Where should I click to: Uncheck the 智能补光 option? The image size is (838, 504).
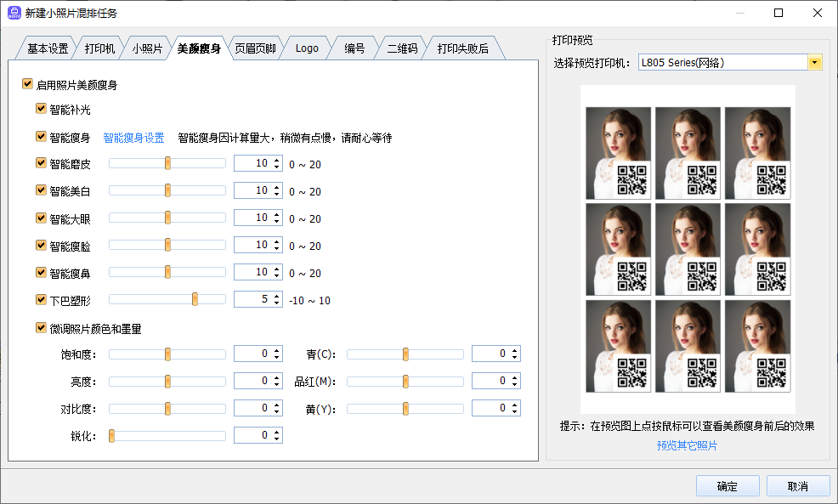(41, 110)
